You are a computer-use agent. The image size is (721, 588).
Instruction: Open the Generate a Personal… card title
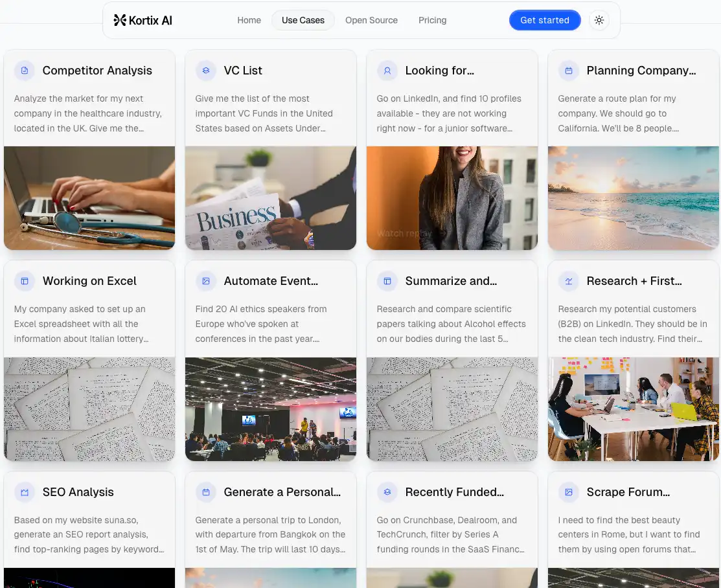[x=282, y=492]
